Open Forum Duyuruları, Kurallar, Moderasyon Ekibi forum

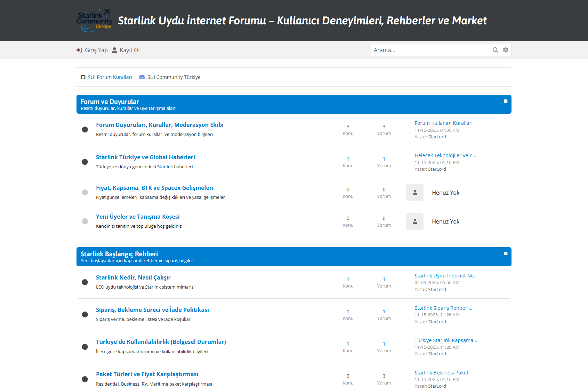[x=160, y=125]
